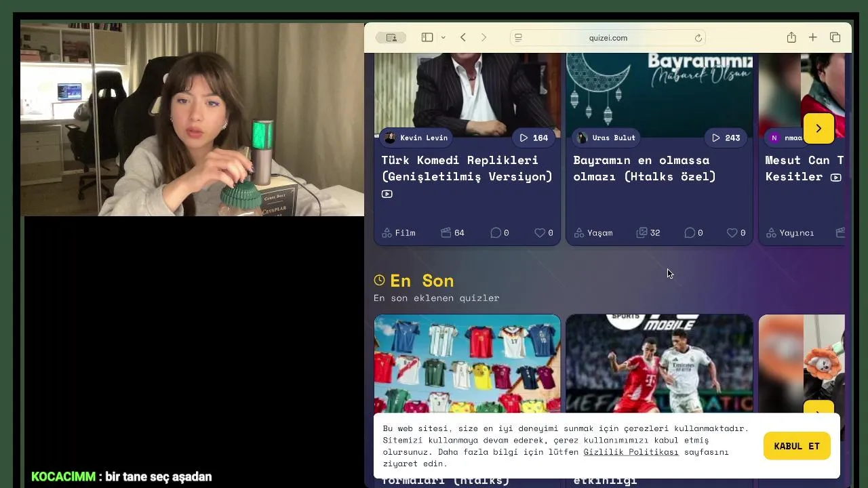The height and width of the screenshot is (488, 868).
Task: Expand sidebar options dropdown arrow
Action: point(443,38)
